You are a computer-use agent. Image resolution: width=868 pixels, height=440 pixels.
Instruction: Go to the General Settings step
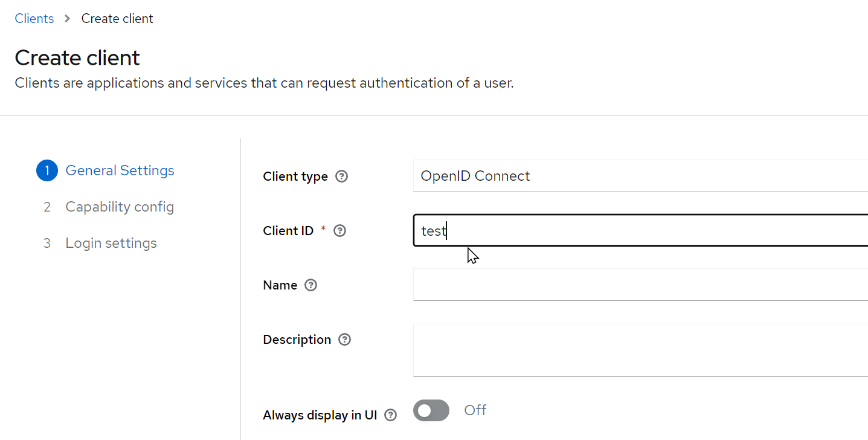coord(120,170)
